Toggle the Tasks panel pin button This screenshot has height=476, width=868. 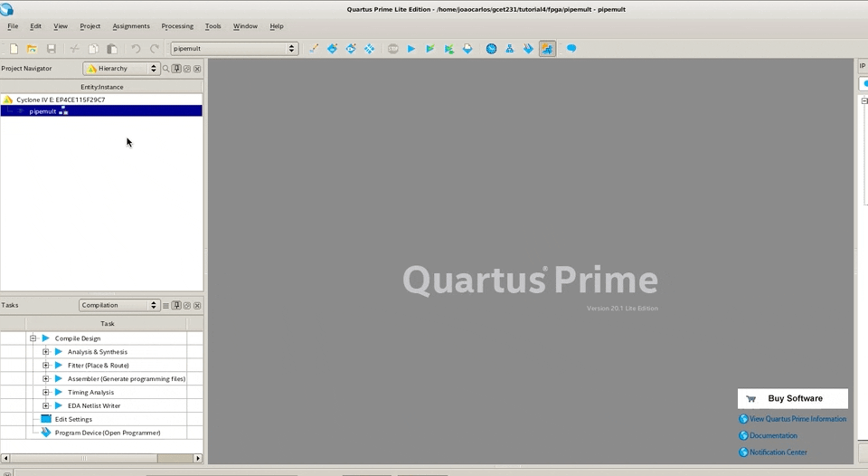point(176,305)
